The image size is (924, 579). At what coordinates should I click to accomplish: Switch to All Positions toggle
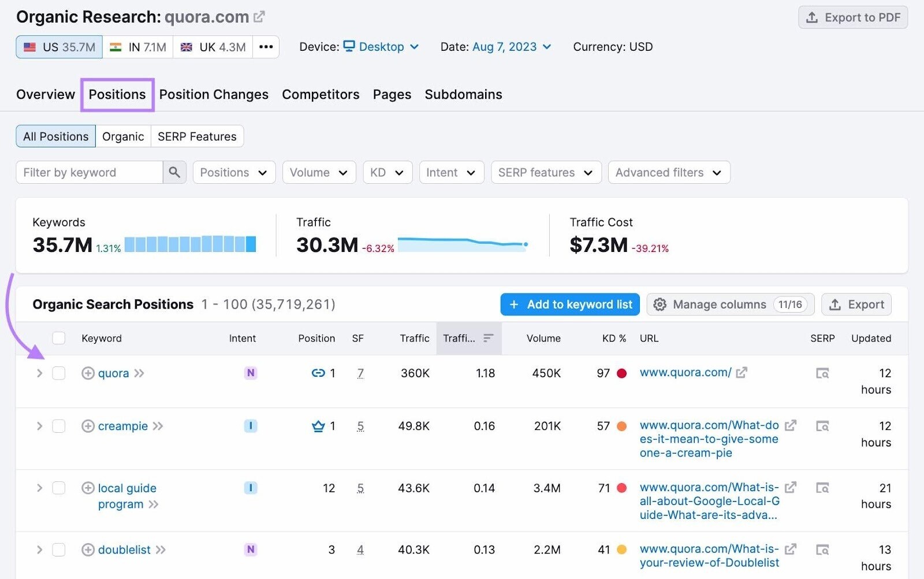[56, 136]
